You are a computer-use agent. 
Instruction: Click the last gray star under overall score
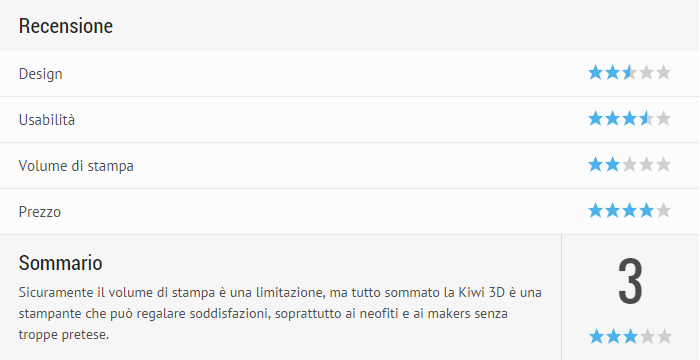coord(664,336)
